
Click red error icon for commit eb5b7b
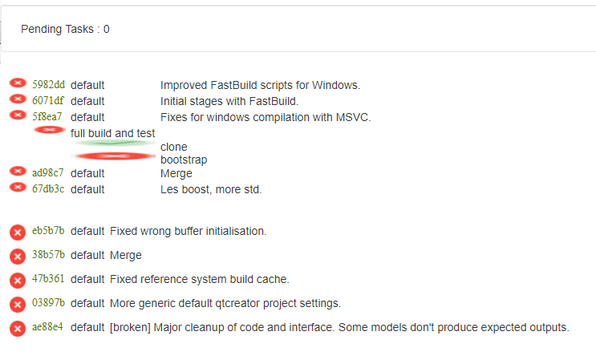coord(18,233)
